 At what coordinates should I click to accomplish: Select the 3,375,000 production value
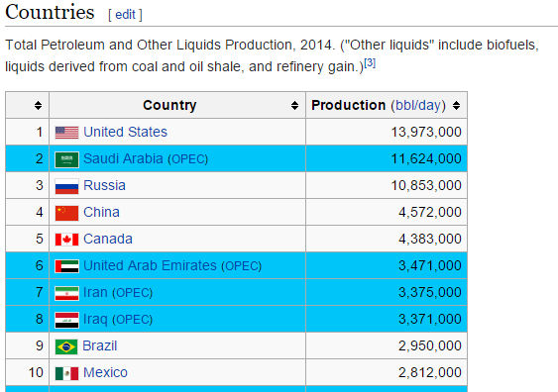[x=430, y=292]
